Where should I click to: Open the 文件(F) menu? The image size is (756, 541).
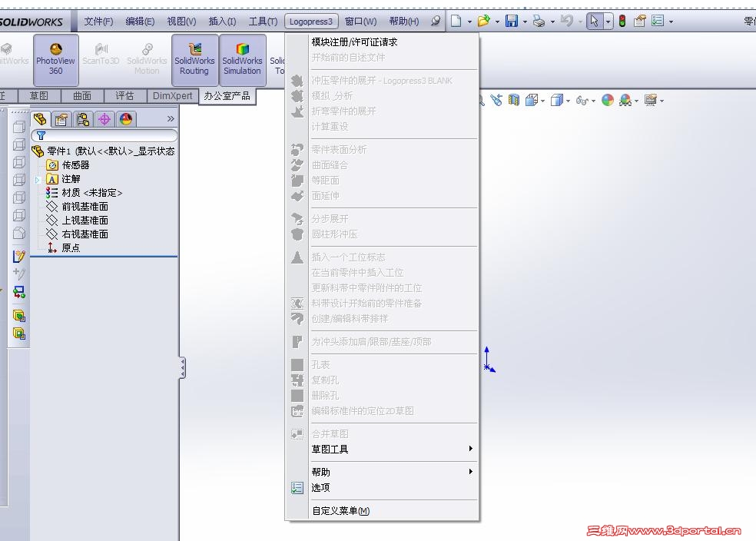(98, 22)
